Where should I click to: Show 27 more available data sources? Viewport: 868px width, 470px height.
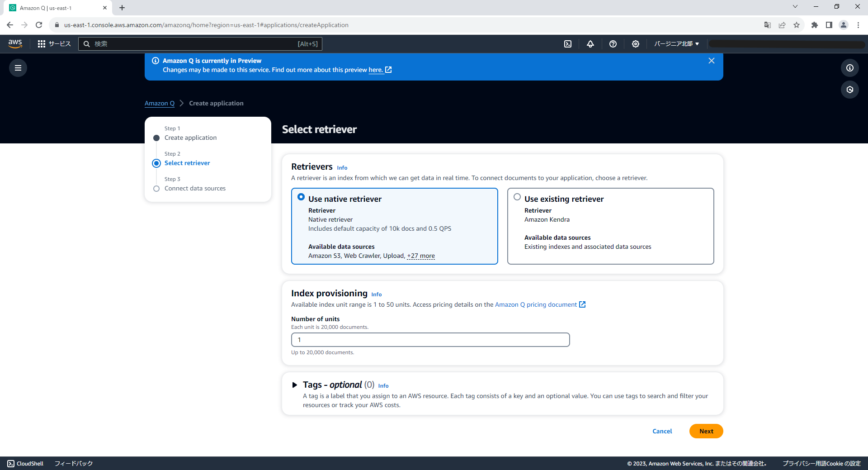point(421,256)
